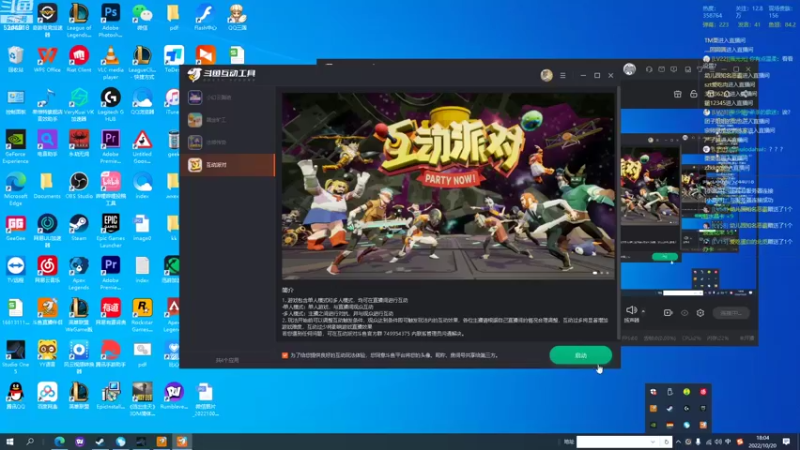Click the label at sidebar bottom of tool window
Screen dimensions: 800x450
(x=227, y=360)
